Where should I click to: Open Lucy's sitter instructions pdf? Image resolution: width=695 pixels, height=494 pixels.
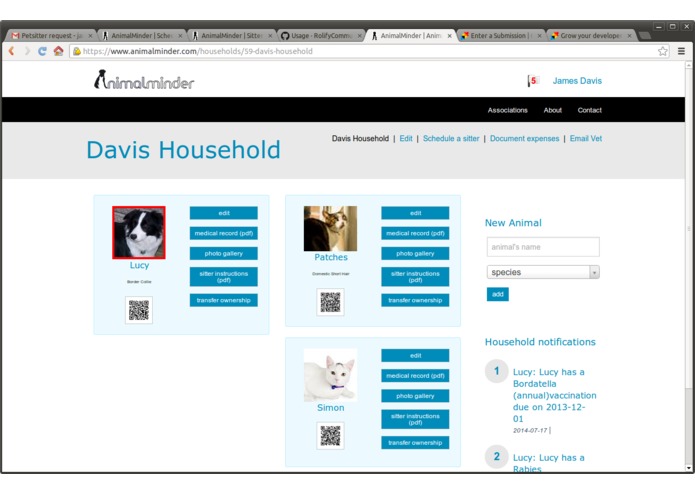click(223, 276)
